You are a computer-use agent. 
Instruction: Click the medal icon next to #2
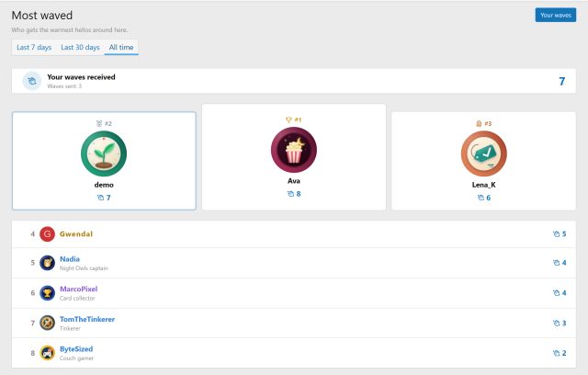(x=99, y=123)
